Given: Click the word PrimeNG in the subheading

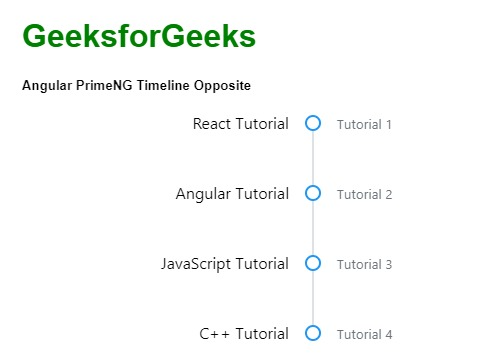Looking at the screenshot, I should 104,85.
